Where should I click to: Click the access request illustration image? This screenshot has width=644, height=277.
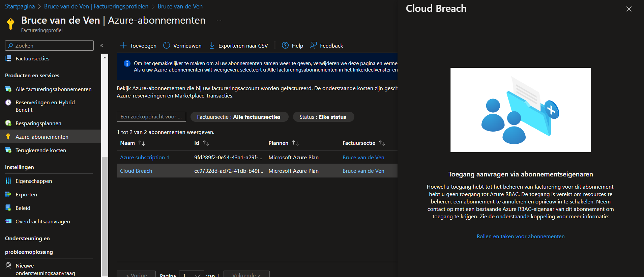pos(521,110)
